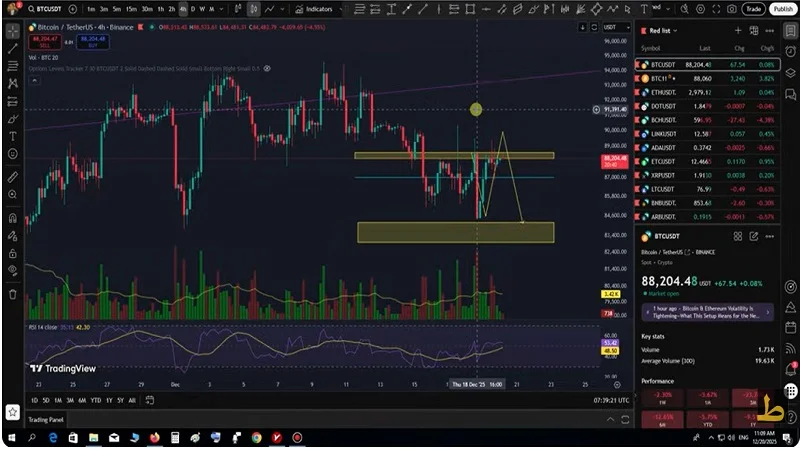The height and width of the screenshot is (450, 800).
Task: Collapse the indicator legend with chevron arrow
Action: [32, 82]
